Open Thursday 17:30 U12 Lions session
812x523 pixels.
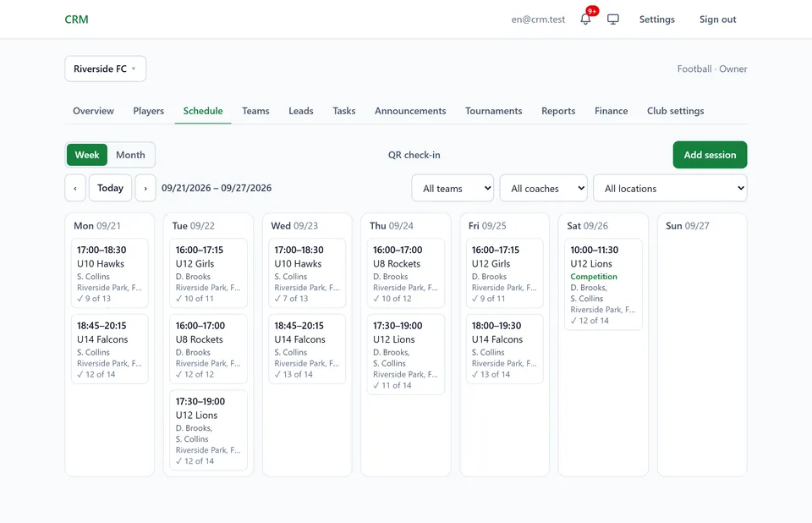[406, 355]
